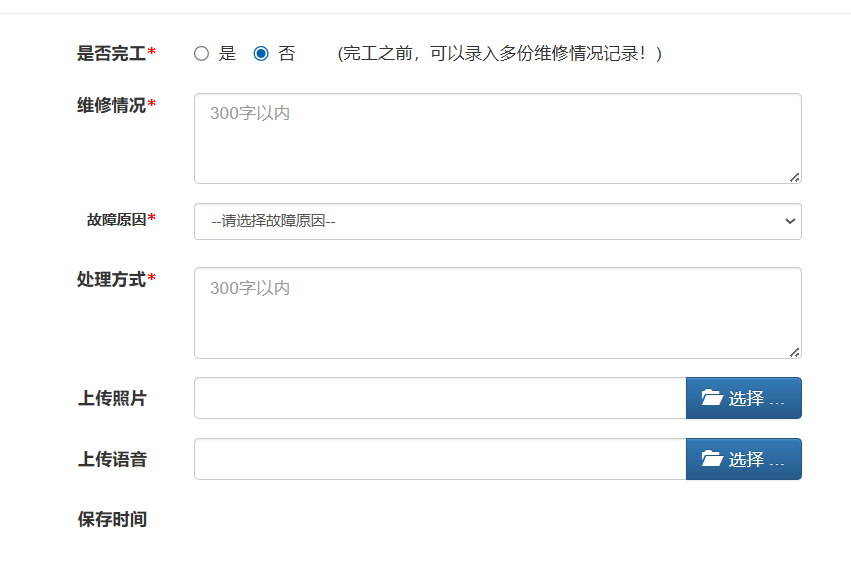Viewport: 851px width, 566px height.
Task: Click the folder icon in 上传照片 button
Action: 712,398
